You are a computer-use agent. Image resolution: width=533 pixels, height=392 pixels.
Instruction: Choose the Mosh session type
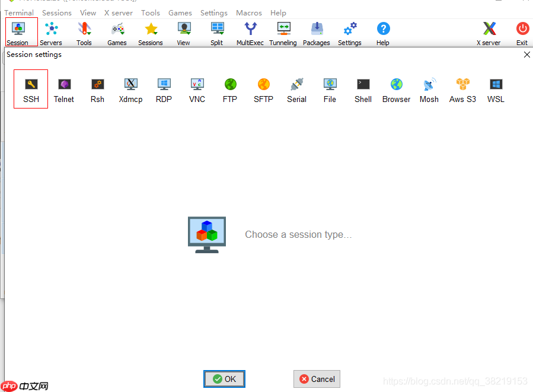point(429,90)
